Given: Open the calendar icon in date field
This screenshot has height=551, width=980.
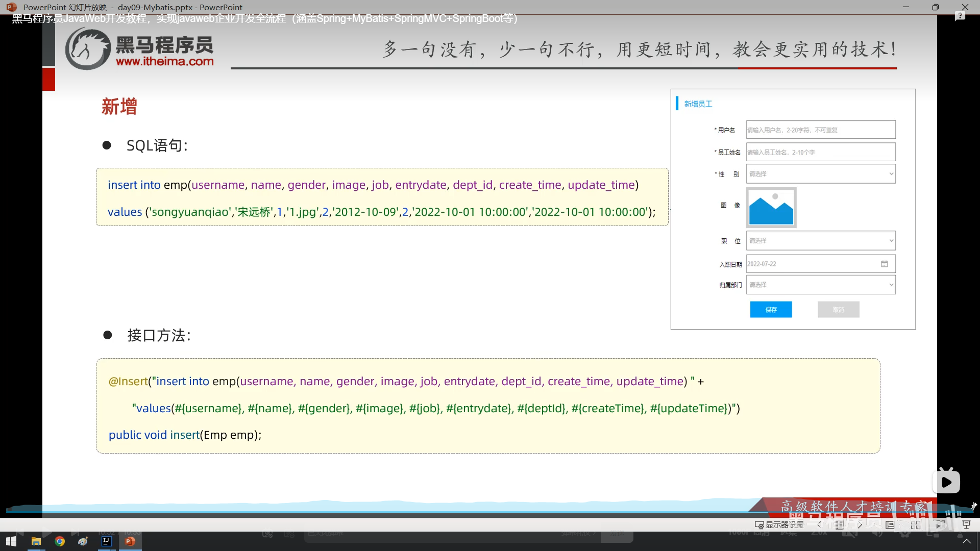Looking at the screenshot, I should pos(884,264).
